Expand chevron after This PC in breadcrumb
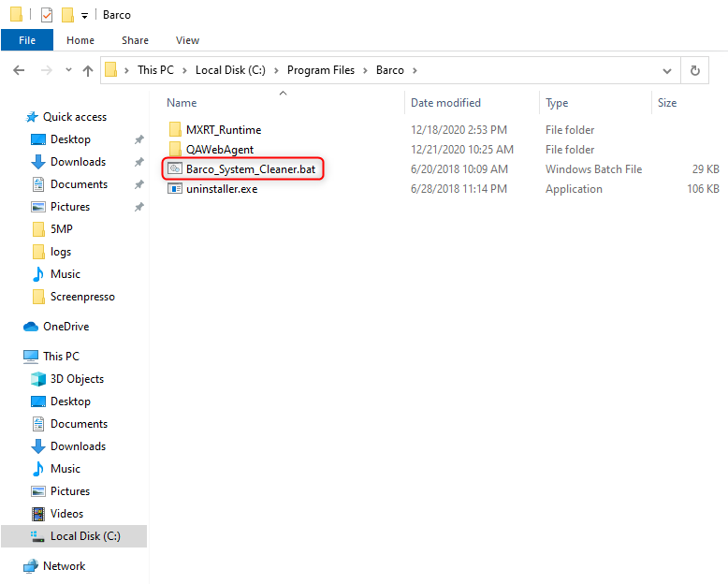Image resolution: width=728 pixels, height=584 pixels. tap(184, 70)
